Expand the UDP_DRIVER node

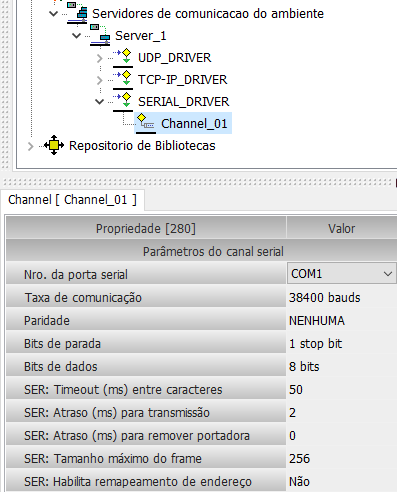(99, 58)
